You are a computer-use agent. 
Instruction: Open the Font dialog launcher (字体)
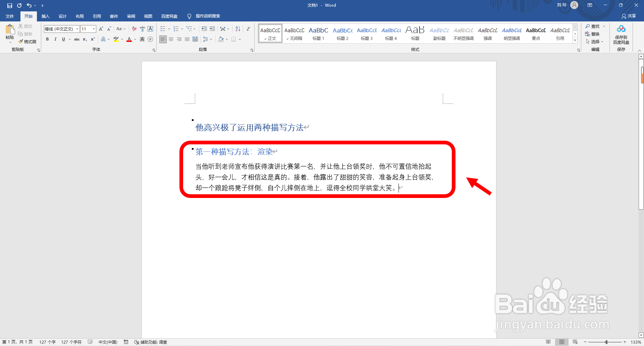click(x=154, y=50)
